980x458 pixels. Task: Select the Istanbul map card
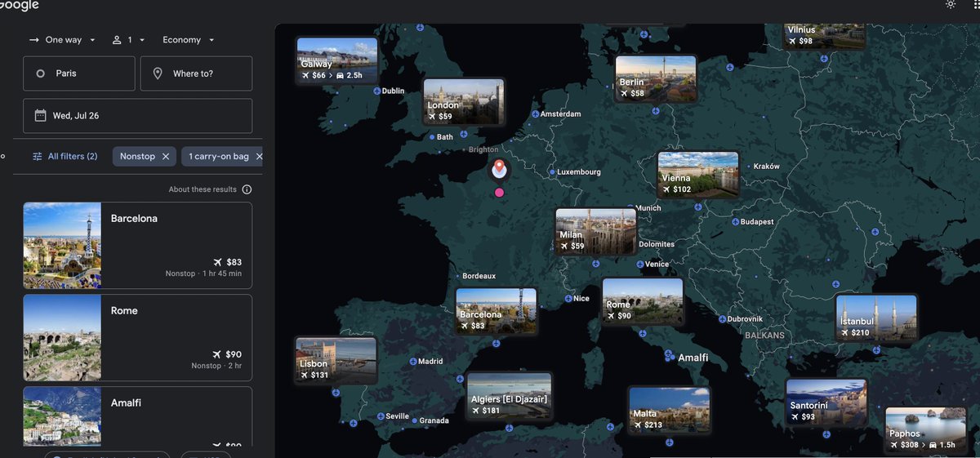click(876, 318)
